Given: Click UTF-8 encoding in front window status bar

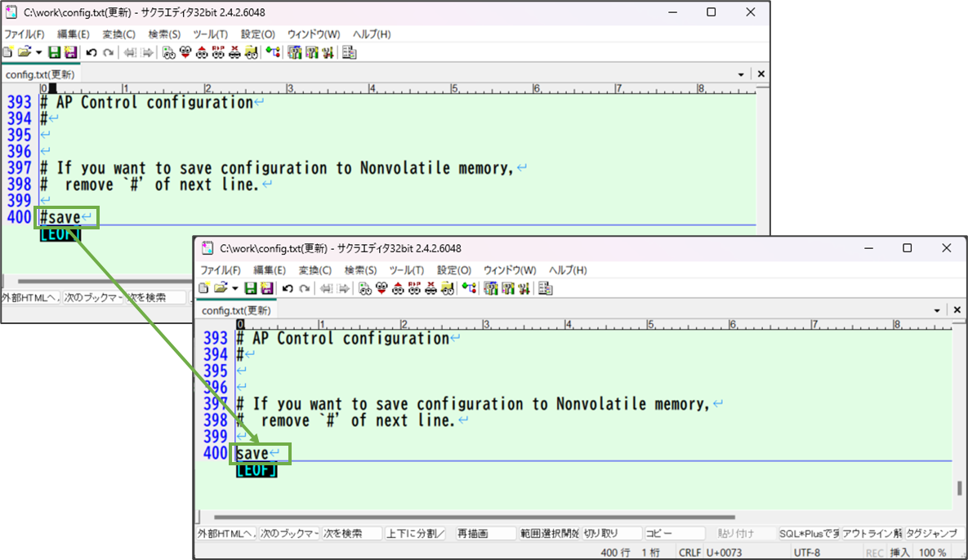Looking at the screenshot, I should (807, 553).
